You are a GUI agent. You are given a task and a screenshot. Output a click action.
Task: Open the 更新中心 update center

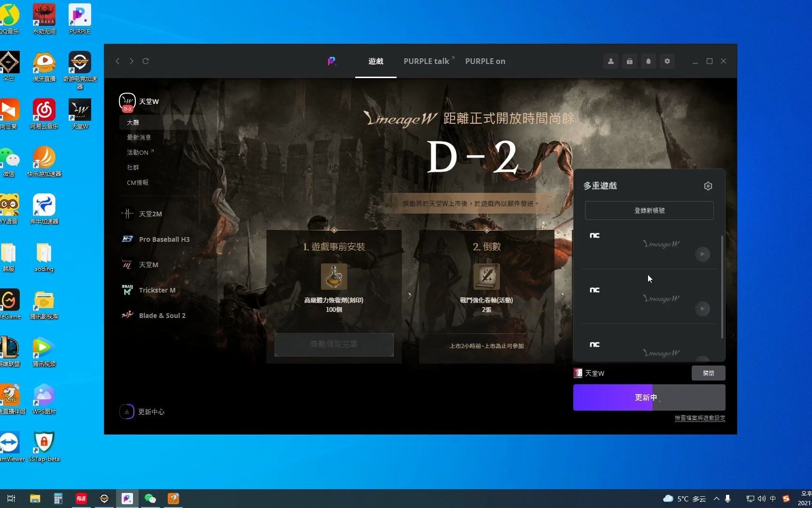coord(142,412)
